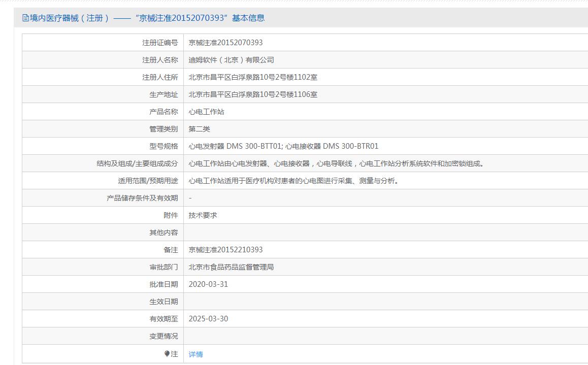The image size is (588, 365).
Task: Select model spec DMS 300-BTT01 text
Action: tap(254, 146)
